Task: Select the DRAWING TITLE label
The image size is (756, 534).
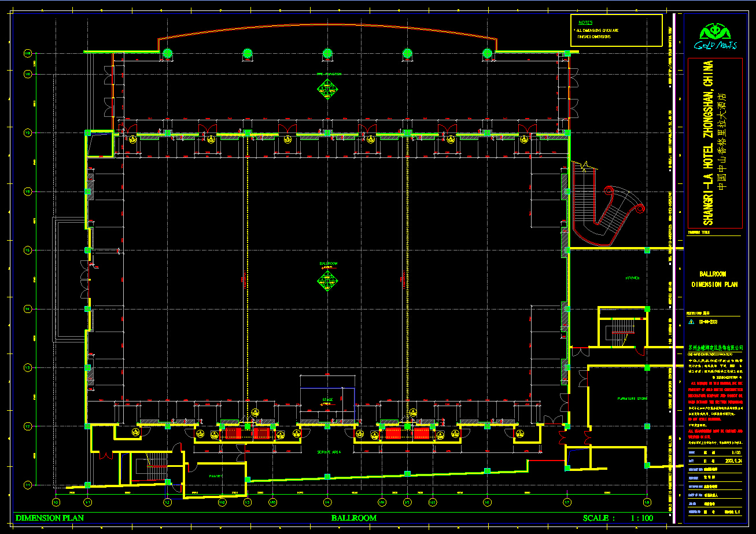Action: point(699,232)
